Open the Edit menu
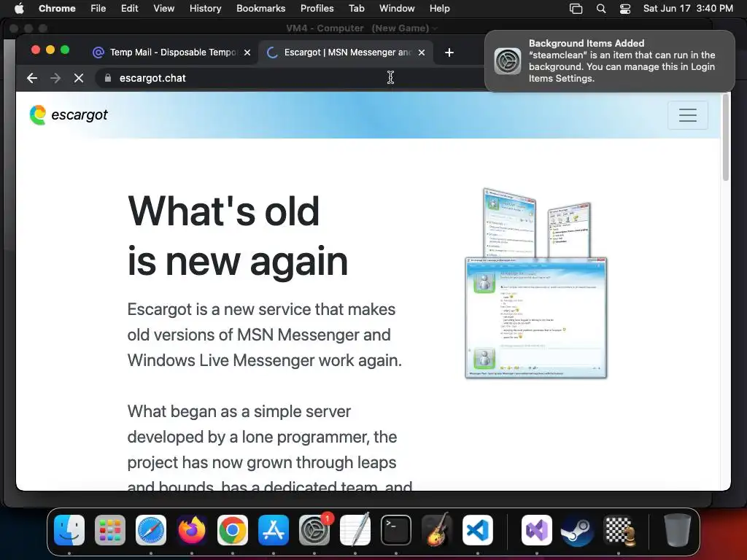 pyautogui.click(x=130, y=9)
